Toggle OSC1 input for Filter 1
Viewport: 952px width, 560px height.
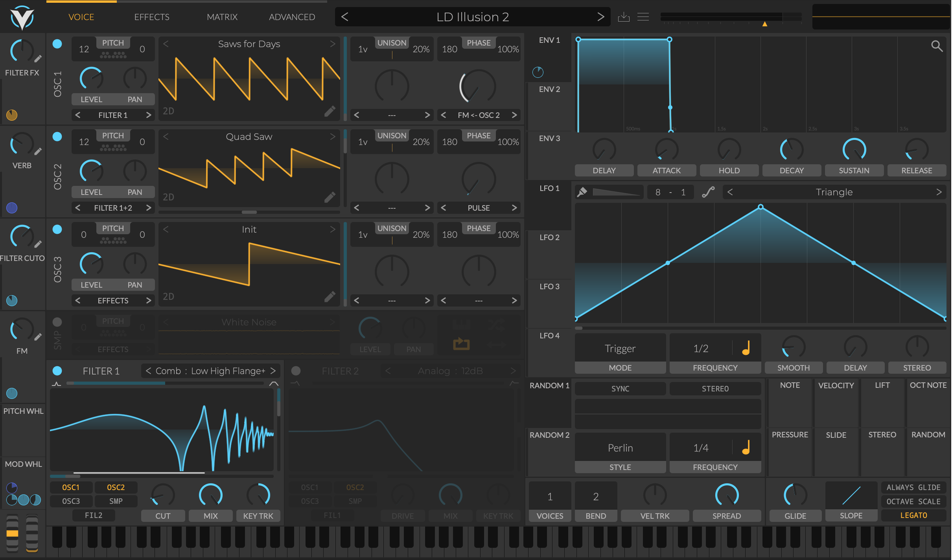point(71,487)
